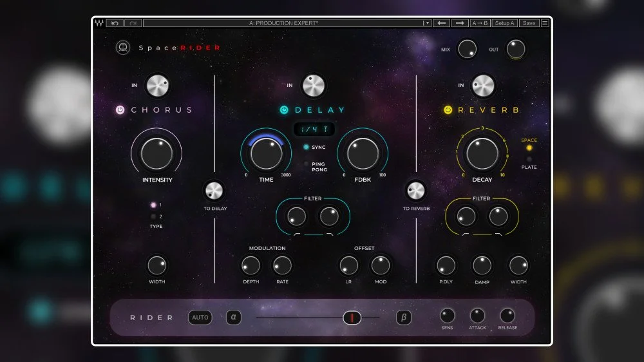This screenshot has width=644, height=362.
Task: Click the chorus Intensity knob
Action: (x=156, y=154)
